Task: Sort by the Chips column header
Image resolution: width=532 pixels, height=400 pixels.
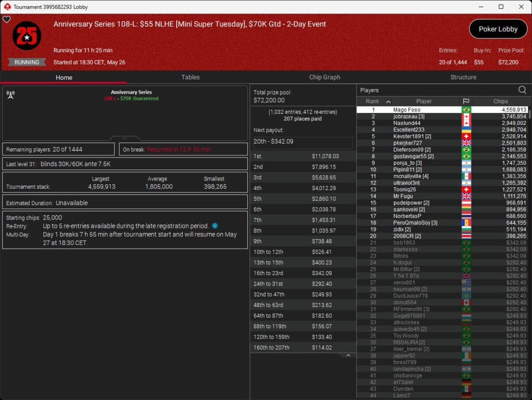Action: point(500,101)
